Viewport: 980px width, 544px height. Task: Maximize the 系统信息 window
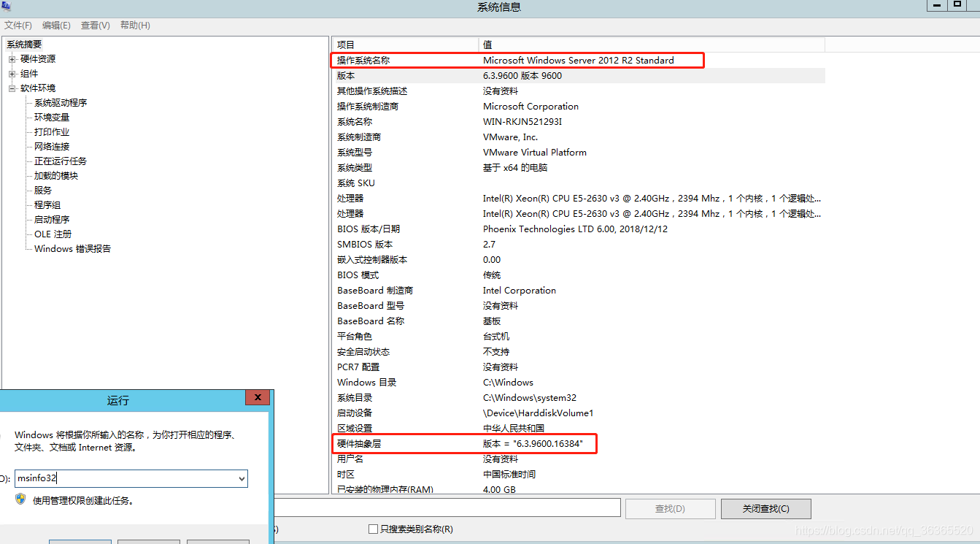point(957,4)
